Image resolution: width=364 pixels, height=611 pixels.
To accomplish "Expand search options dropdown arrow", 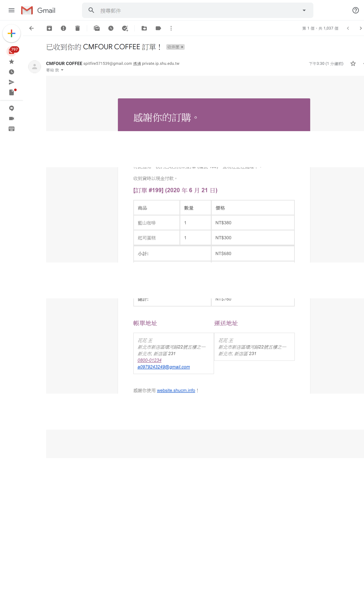I will (x=304, y=10).
